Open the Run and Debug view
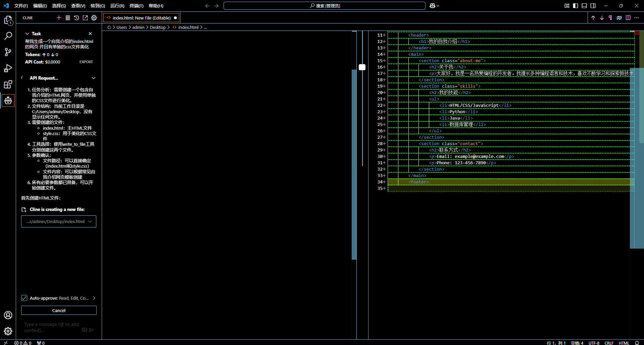Viewport: 644px width, 345px height. click(x=8, y=68)
